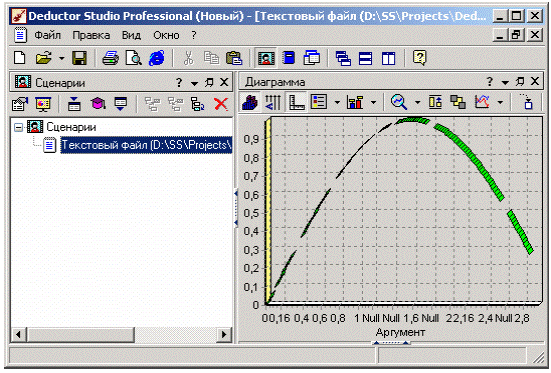
Task: Click the Диаграмма panel help question mark
Action: coord(490,82)
